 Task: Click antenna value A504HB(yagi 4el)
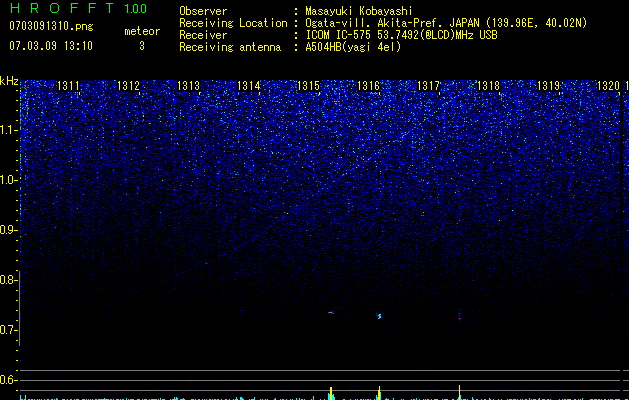[353, 47]
